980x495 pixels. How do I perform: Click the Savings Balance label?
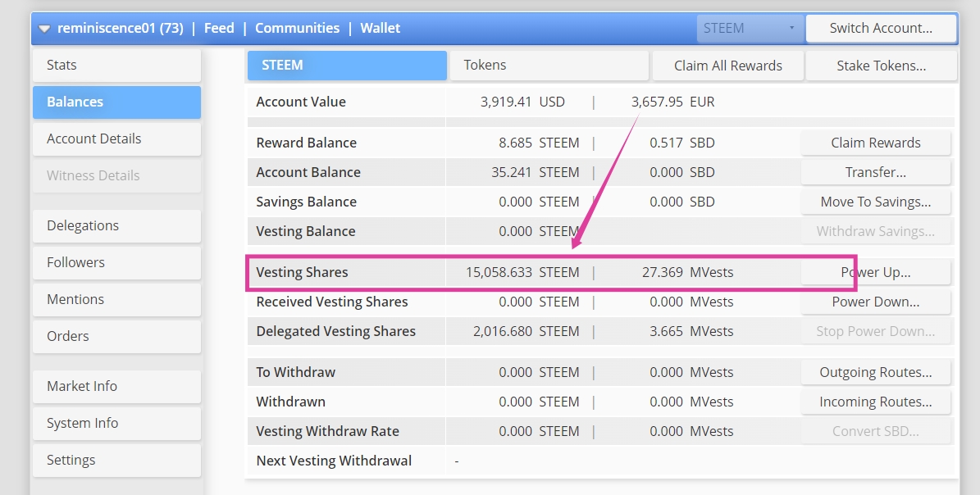(306, 202)
